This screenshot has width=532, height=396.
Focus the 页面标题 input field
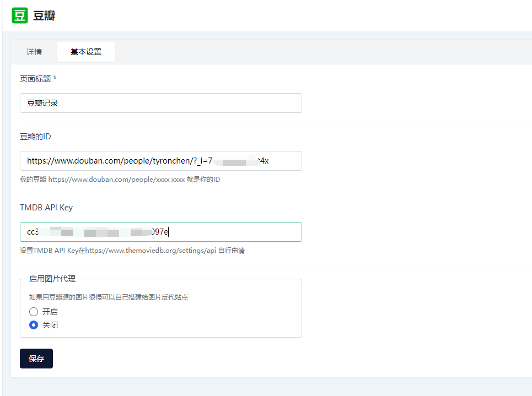coord(161,103)
